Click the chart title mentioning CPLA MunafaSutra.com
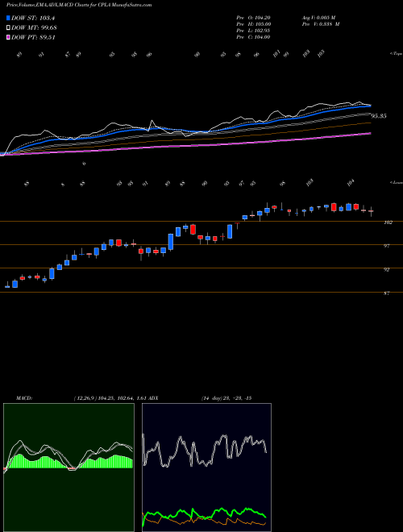This screenshot has width=403, height=532. point(79,5)
